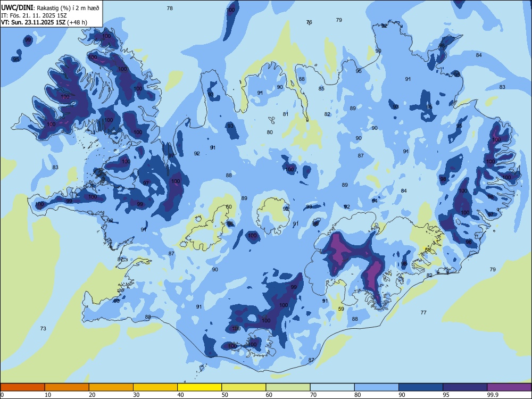Viewport: 532px width, 399px height.
Task: Click the purple above-99.9 legend swatch
Action: (509, 387)
